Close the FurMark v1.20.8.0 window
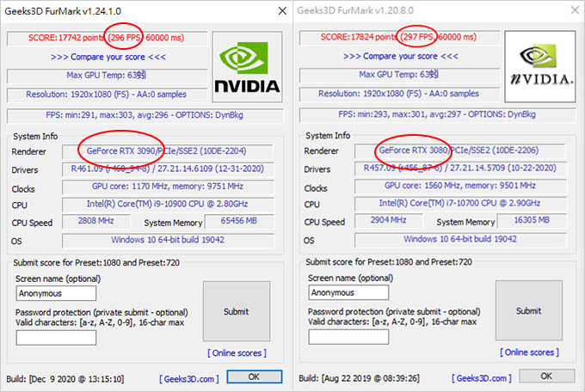Viewport: 585px width, 392px height. [575, 10]
